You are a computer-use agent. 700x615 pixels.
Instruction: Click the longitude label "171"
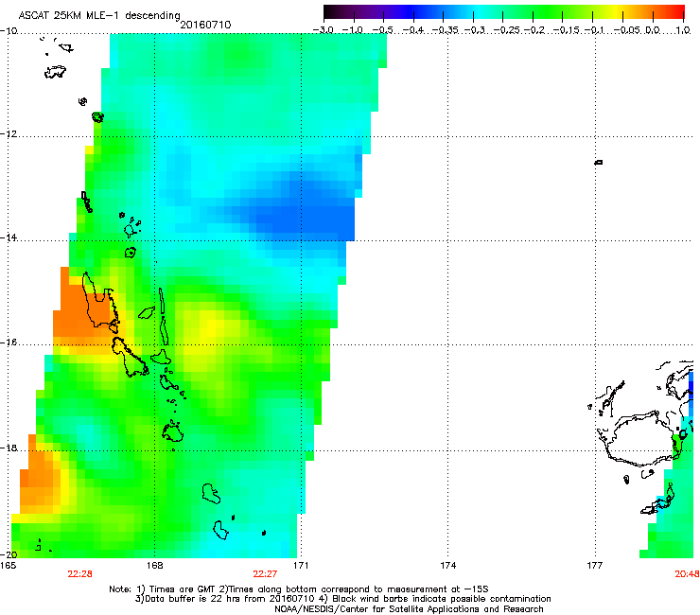tap(301, 566)
